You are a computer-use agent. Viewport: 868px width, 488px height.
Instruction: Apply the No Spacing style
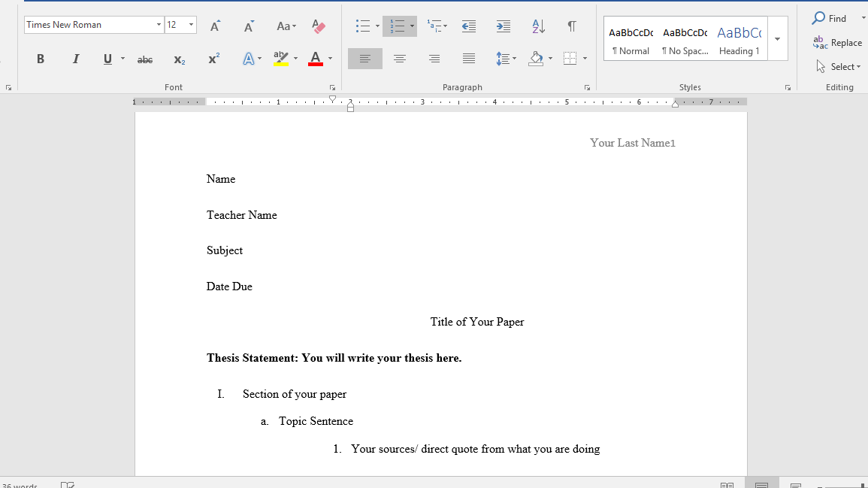[685, 40]
